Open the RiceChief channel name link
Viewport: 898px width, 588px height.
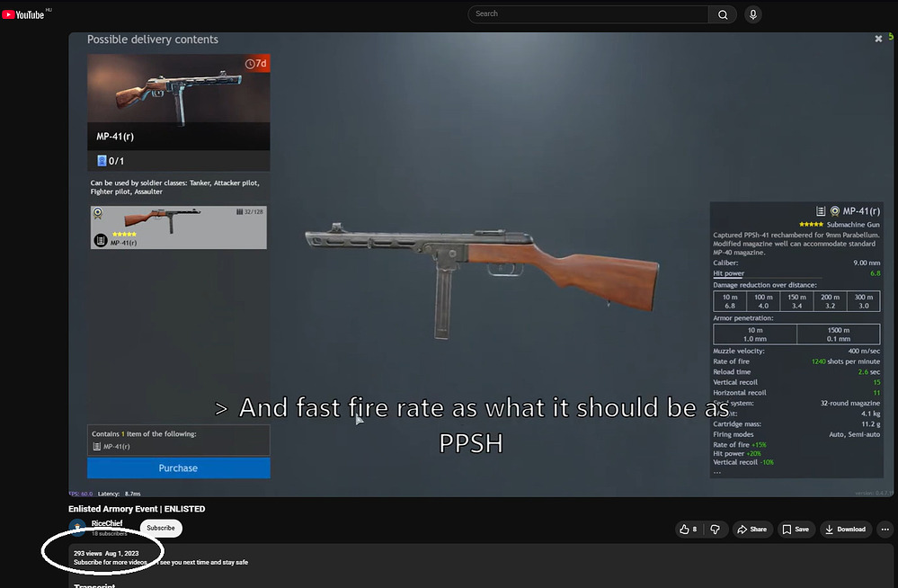coord(107,523)
